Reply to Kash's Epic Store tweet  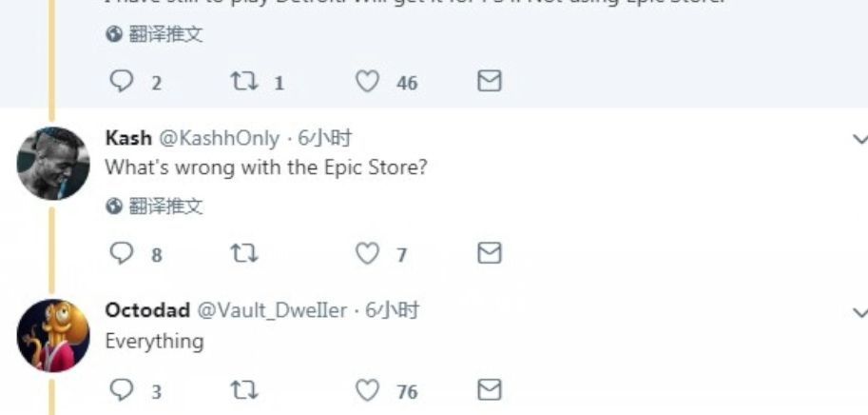(122, 253)
